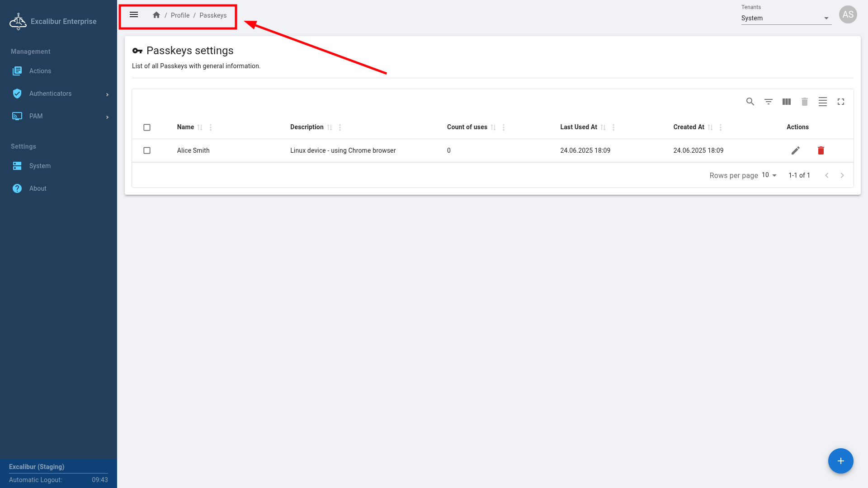Open the AS user avatar
868x488 pixels.
(x=848, y=14)
